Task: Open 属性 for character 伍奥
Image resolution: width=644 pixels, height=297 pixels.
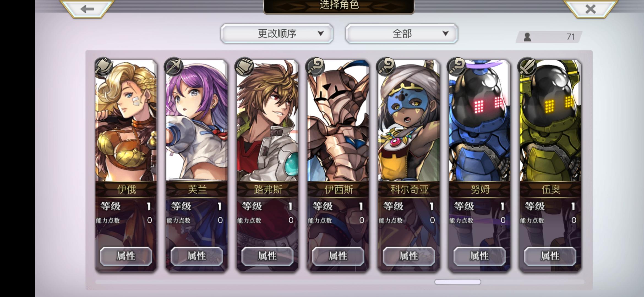Action: [550, 256]
